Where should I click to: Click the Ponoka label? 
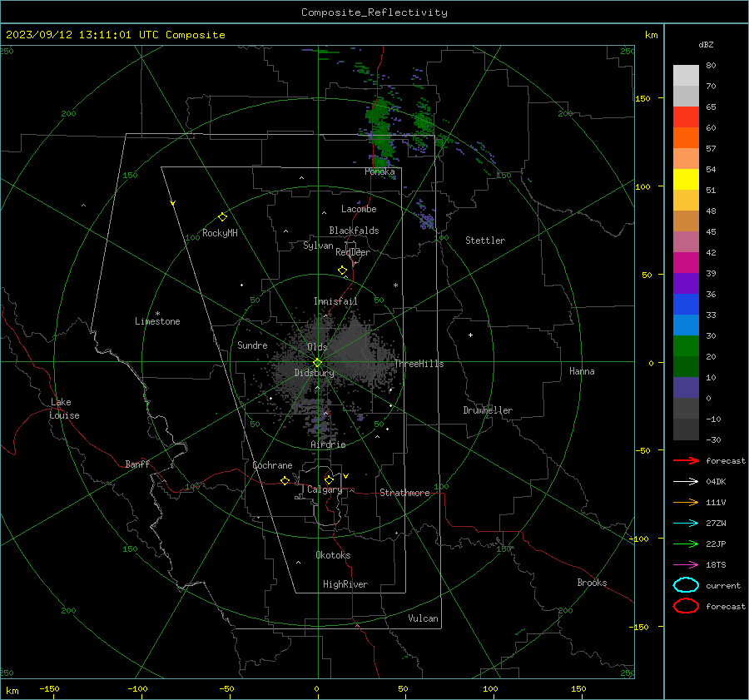pos(379,171)
